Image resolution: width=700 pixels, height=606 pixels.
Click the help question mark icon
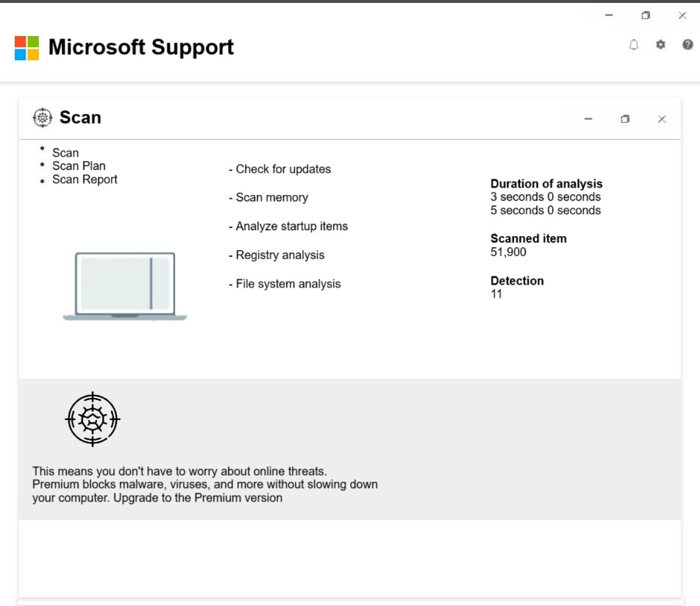point(687,45)
